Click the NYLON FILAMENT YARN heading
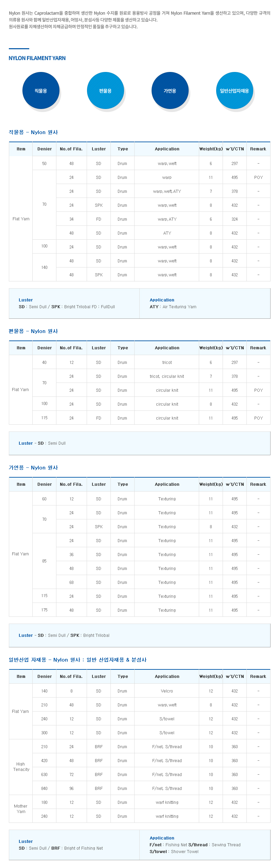The height and width of the screenshot is (868, 277). 37,58
